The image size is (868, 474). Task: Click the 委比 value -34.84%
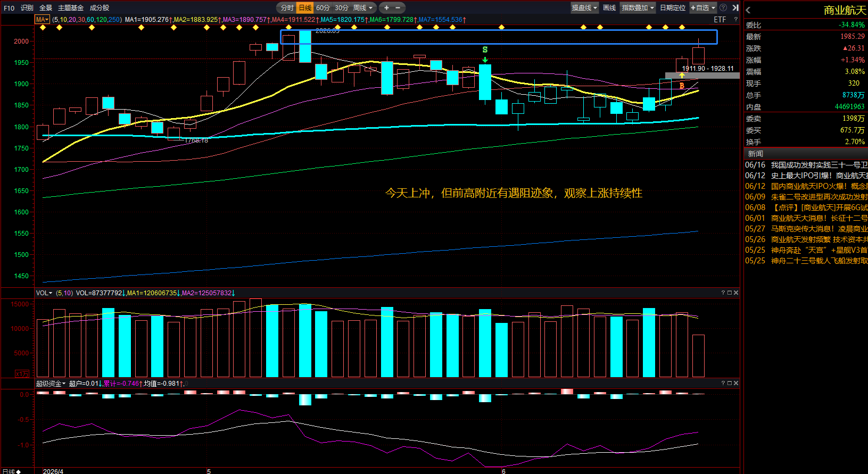coord(852,25)
